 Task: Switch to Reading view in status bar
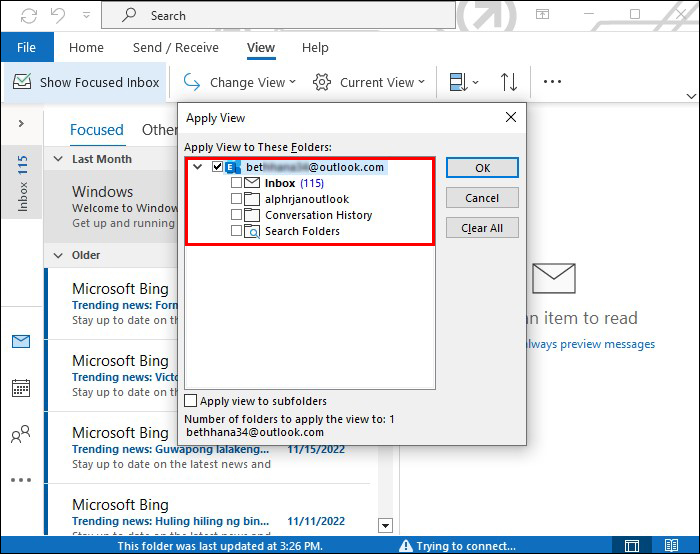click(671, 545)
